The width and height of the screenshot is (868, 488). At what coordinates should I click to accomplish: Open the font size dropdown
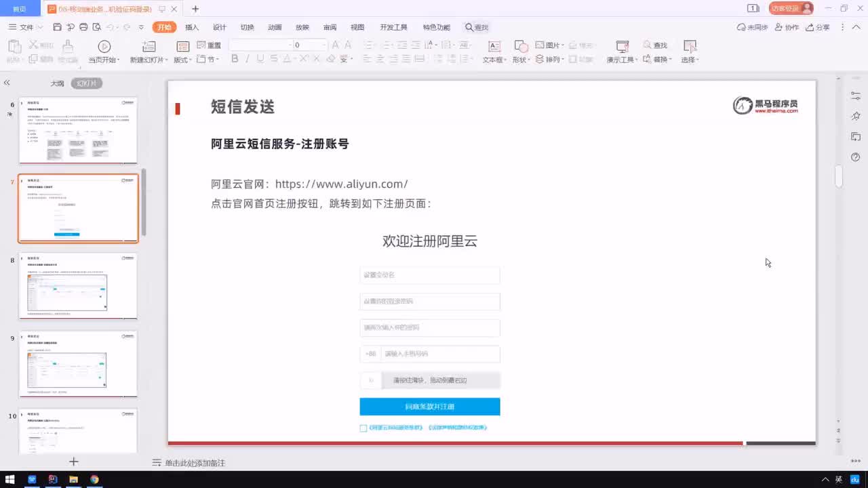tap(323, 45)
